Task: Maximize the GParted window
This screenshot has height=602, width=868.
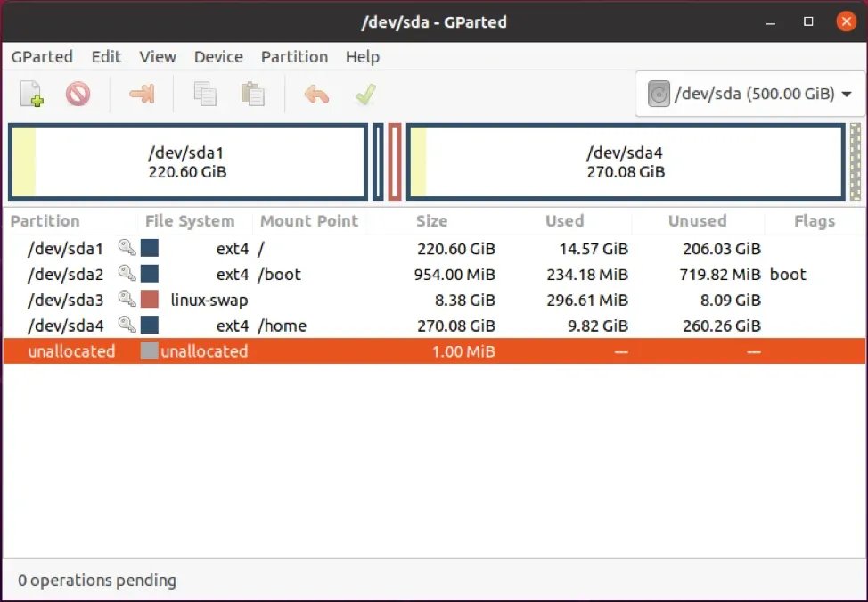Action: pos(808,21)
